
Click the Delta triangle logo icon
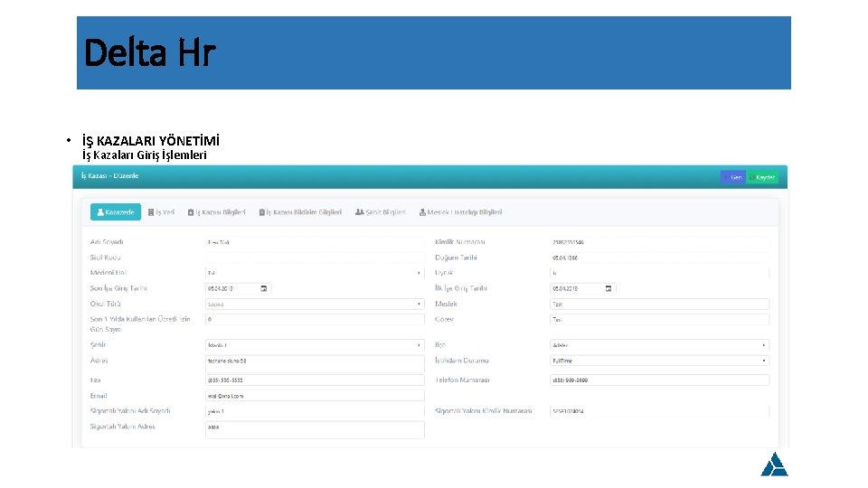775,465
